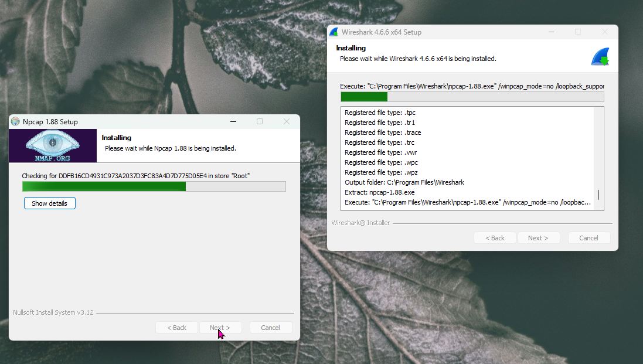Click the Wireshark installer logo in header

tap(600, 57)
